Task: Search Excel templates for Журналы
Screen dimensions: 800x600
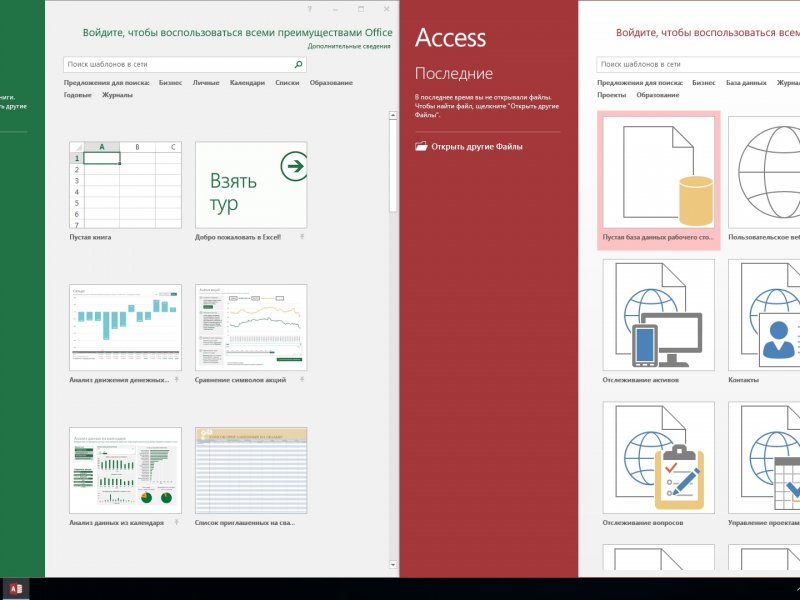Action: coord(117,95)
